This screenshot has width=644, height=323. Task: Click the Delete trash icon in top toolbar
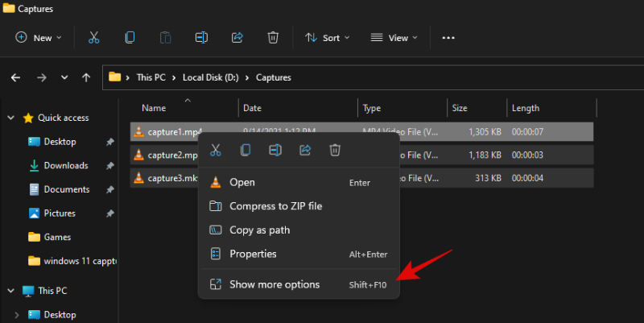(273, 38)
